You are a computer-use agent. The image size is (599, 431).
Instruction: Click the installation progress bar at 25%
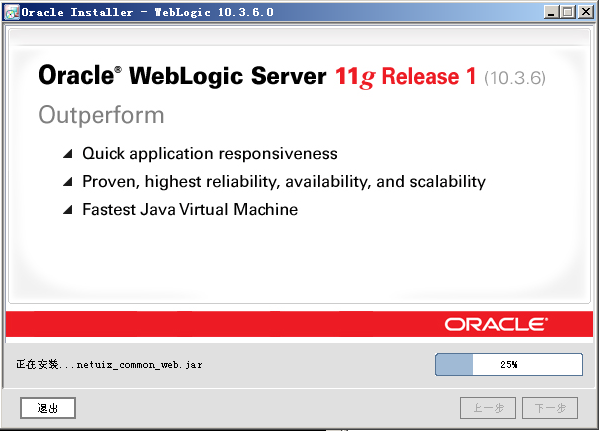point(509,364)
